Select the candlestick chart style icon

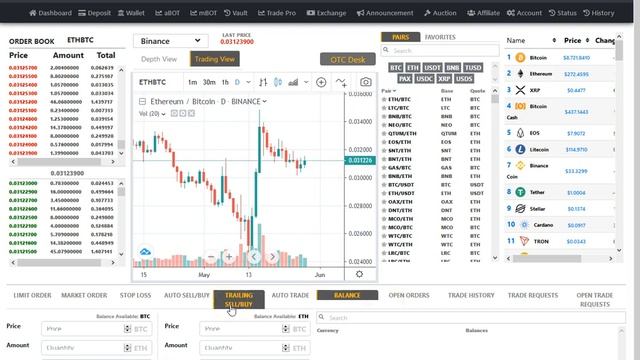278,82
